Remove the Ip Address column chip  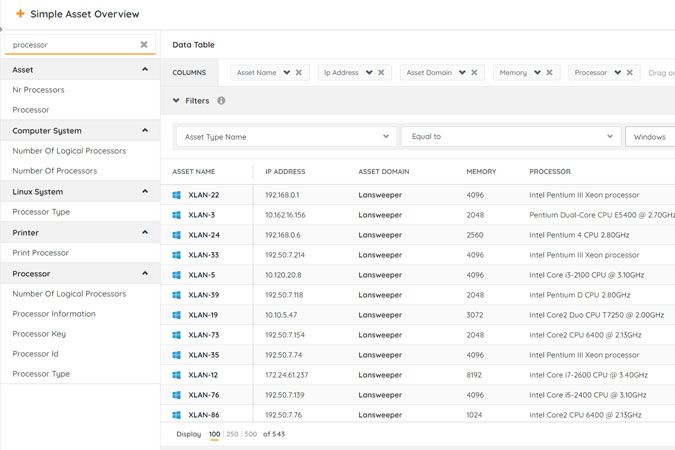click(x=381, y=72)
